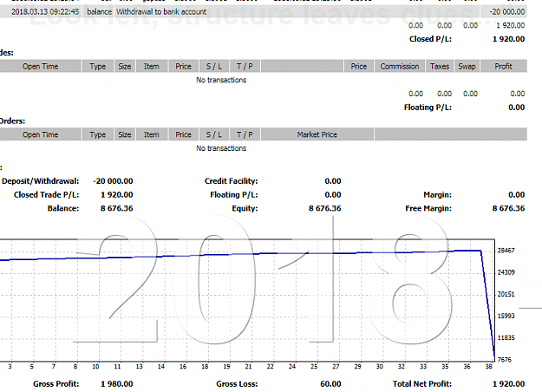Image resolution: width=542 pixels, height=392 pixels.
Task: Click 'No transactions' under the Market Price table
Action: pyautogui.click(x=221, y=148)
